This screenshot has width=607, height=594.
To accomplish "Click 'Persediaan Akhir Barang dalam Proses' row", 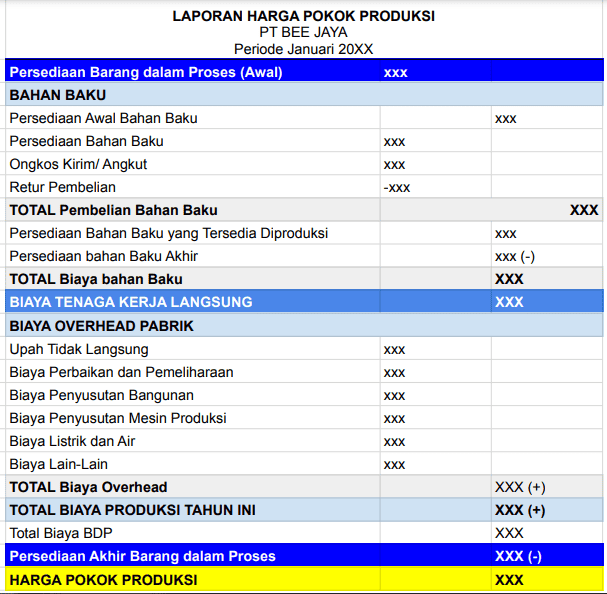I will (x=304, y=556).
